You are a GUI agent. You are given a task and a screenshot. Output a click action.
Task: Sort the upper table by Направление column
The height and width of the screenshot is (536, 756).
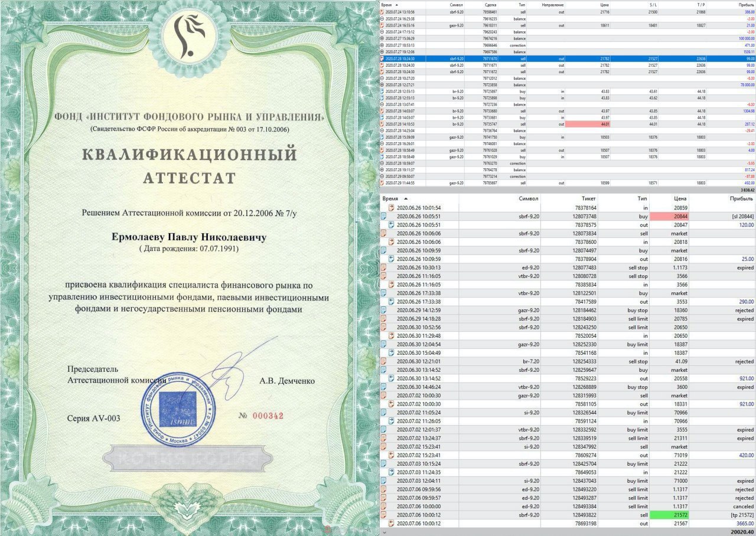tap(553, 5)
